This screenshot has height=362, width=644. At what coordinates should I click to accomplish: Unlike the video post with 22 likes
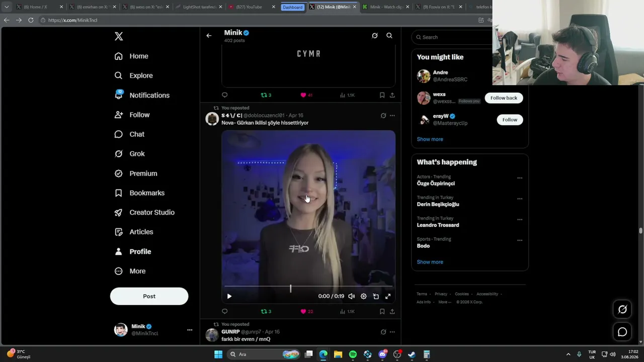tap(306, 312)
